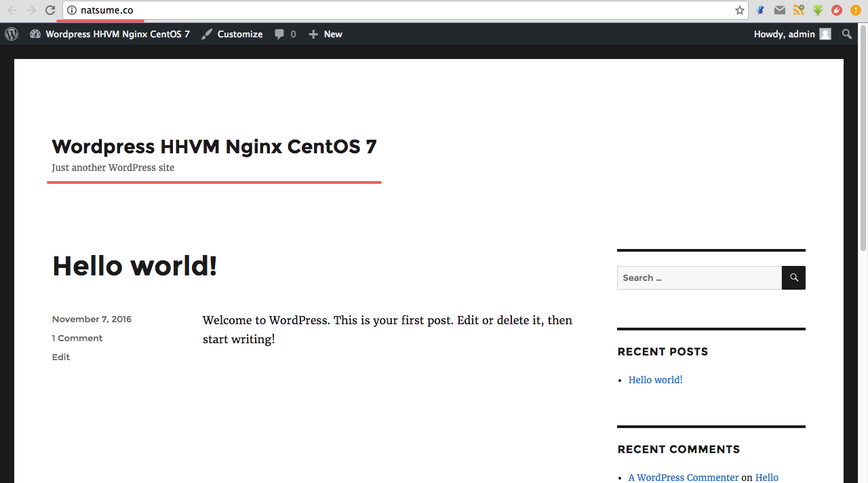Screen dimensions: 868x483
Task: Click the red plug extension icon
Action: 837,10
